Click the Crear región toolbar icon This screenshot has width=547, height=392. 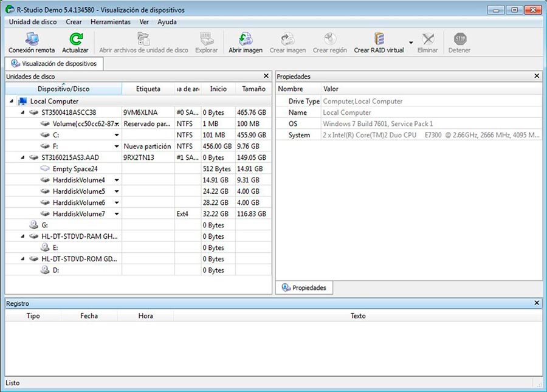point(330,39)
